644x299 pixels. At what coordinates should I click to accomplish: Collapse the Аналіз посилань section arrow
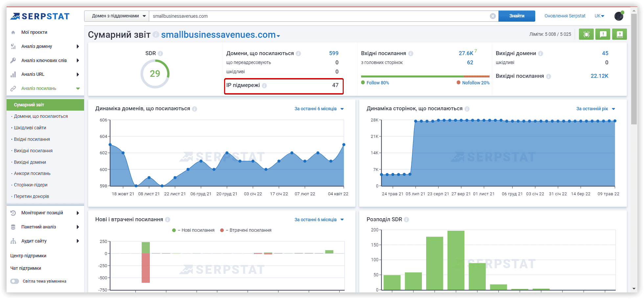[x=78, y=89]
